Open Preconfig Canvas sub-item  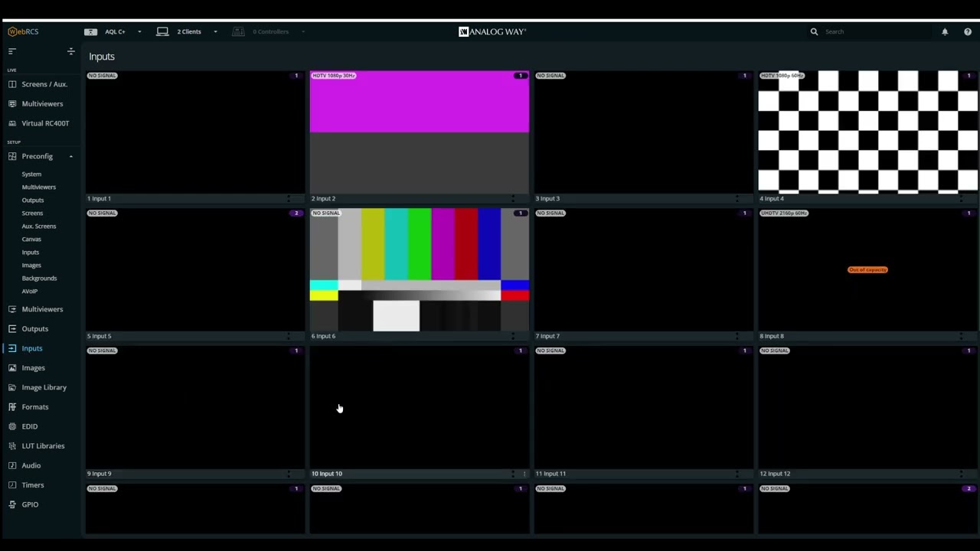[31, 239]
